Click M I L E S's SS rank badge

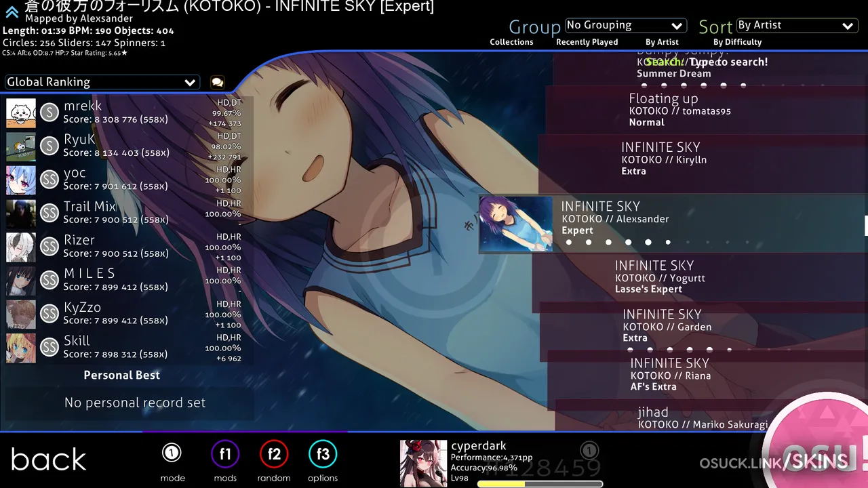click(x=50, y=280)
